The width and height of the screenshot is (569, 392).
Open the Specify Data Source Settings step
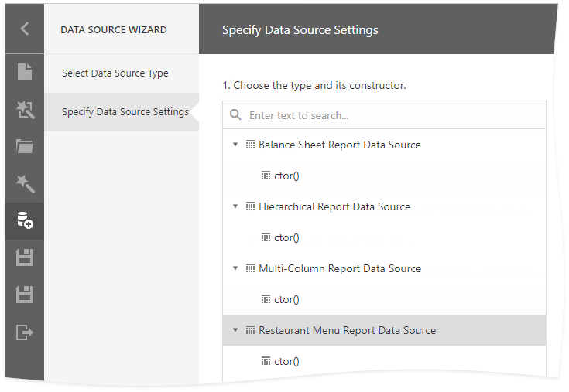pos(125,112)
